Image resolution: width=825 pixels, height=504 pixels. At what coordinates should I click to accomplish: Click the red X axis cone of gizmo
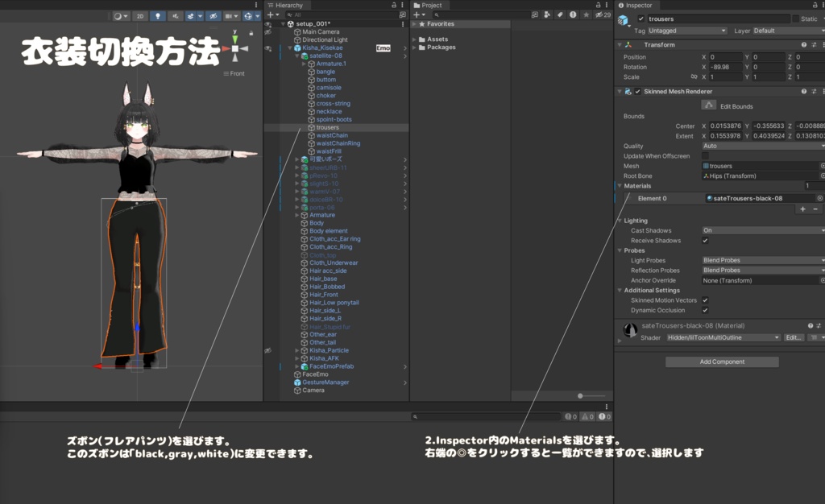(226, 48)
